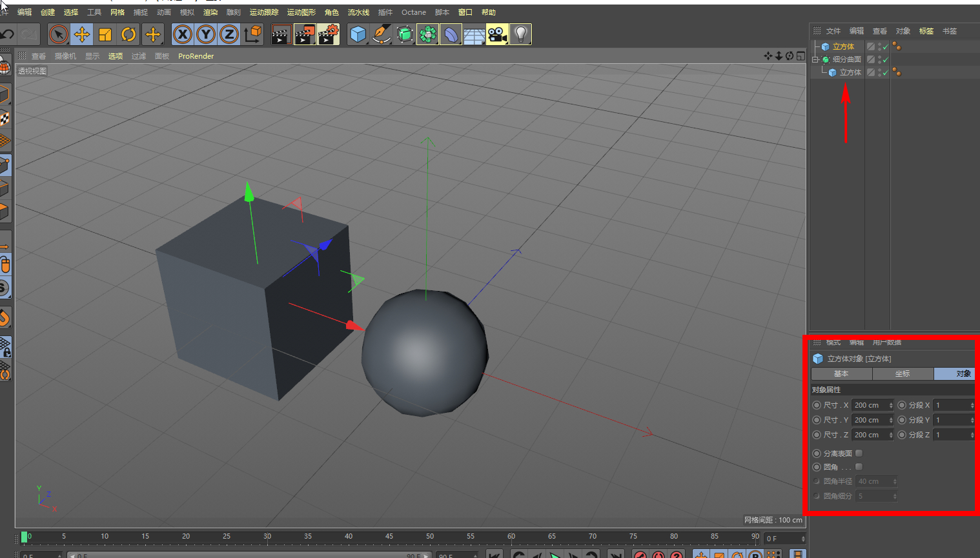
Task: Click the viewport maximize toggle icon
Action: coord(801,56)
